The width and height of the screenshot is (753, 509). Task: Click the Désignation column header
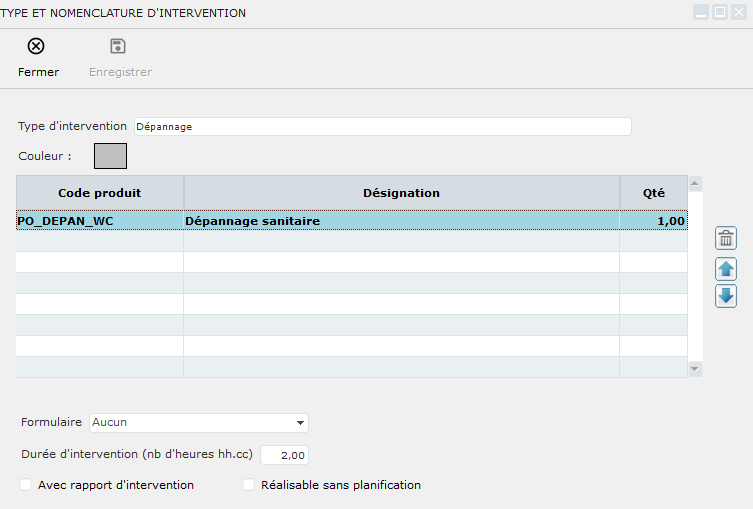pyautogui.click(x=401, y=193)
